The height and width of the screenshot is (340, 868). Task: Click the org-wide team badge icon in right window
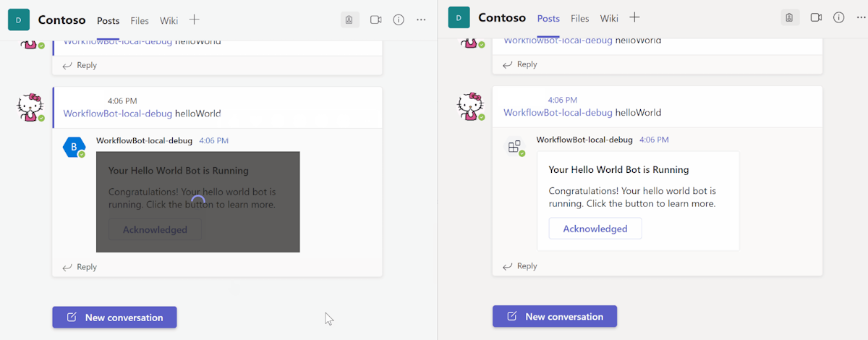coord(790,17)
